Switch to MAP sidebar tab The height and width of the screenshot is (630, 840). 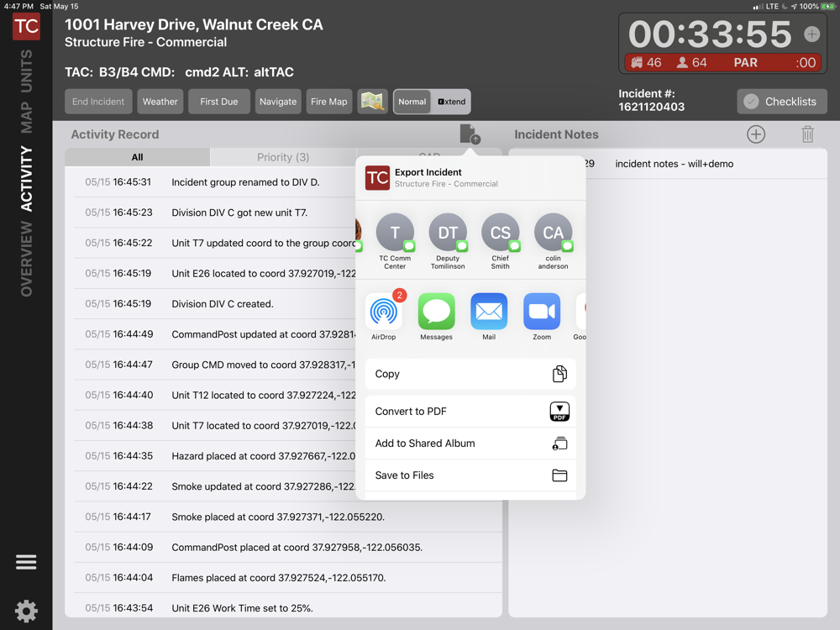click(26, 118)
